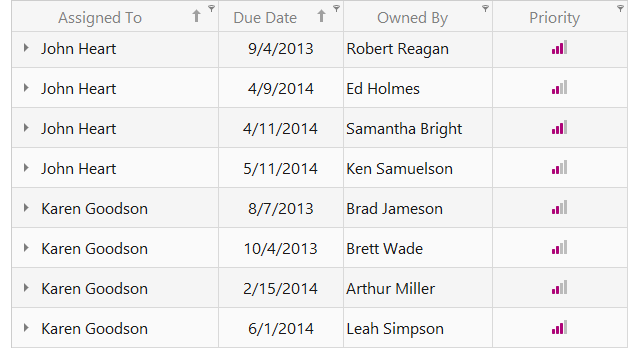Click priority icon in Leah Simpson row

tap(559, 328)
